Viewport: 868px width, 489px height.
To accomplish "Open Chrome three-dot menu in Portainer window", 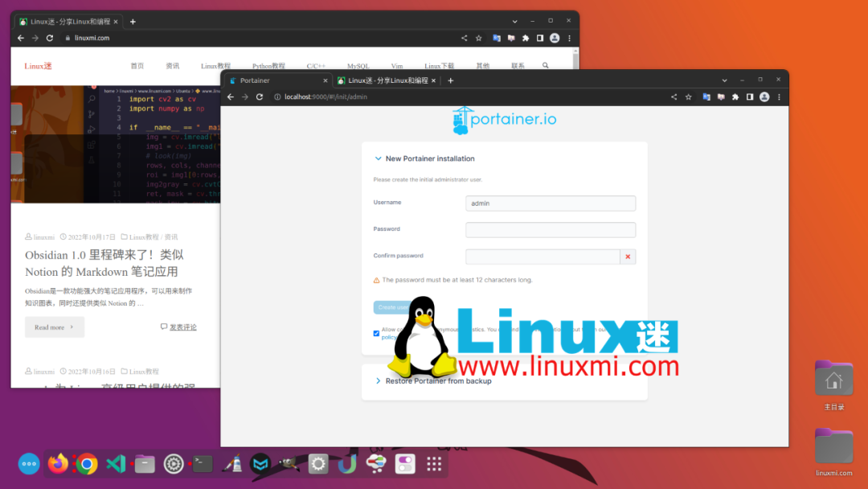I will (x=780, y=97).
